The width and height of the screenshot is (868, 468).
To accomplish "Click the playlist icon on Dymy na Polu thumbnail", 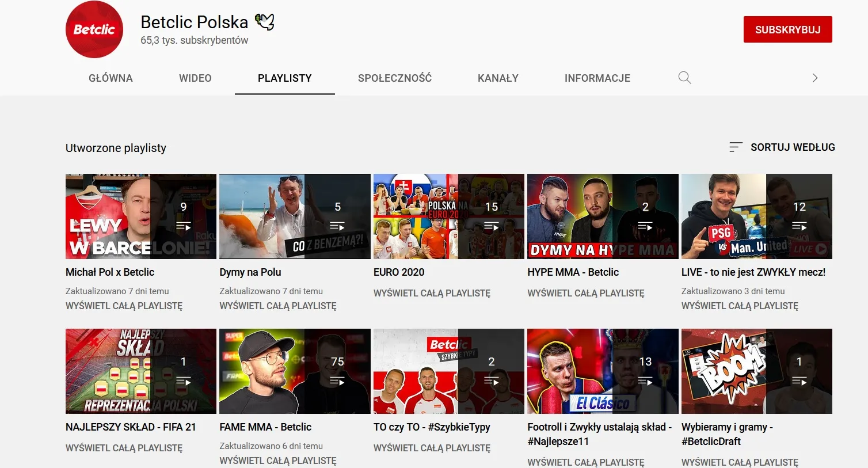I will (x=337, y=226).
